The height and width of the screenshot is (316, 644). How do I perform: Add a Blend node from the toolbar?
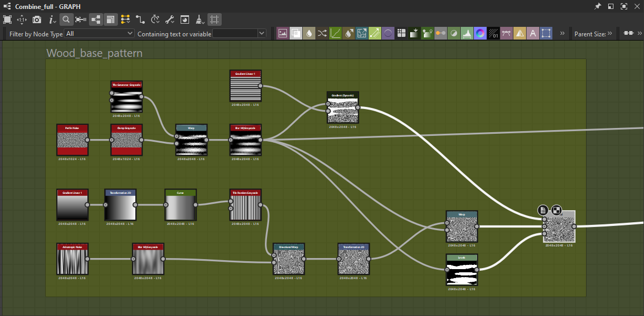click(296, 33)
